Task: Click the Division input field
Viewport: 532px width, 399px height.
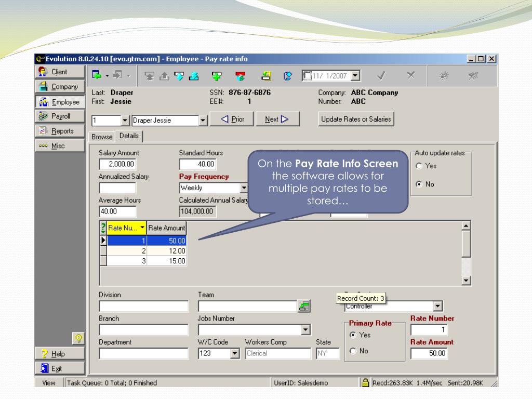Action: pyautogui.click(x=143, y=306)
